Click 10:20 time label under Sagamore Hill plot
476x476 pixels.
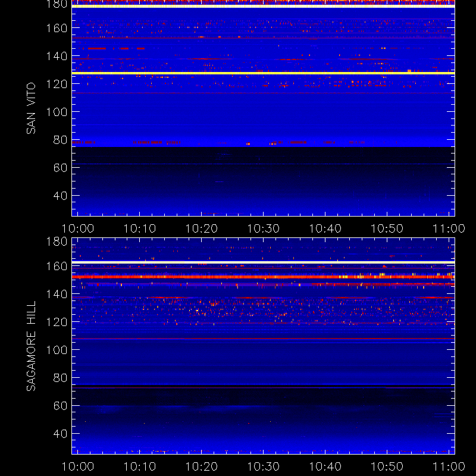[202, 466]
